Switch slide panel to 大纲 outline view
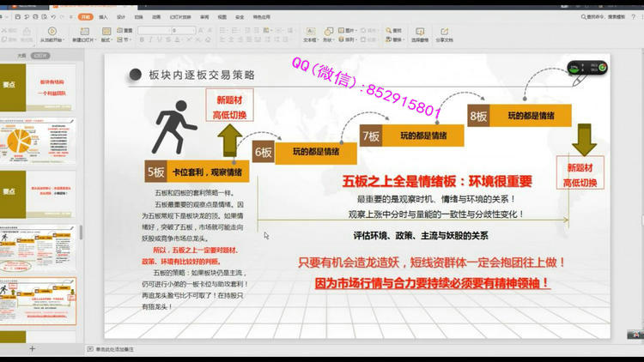The image size is (644, 362). [x=21, y=54]
